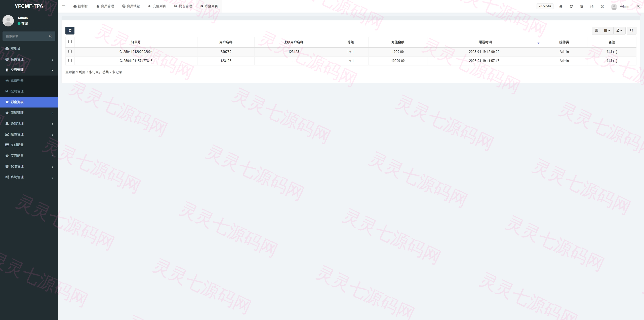Toggle card view in table toolbar
Viewport: 644px width, 320px height.
(x=596, y=30)
